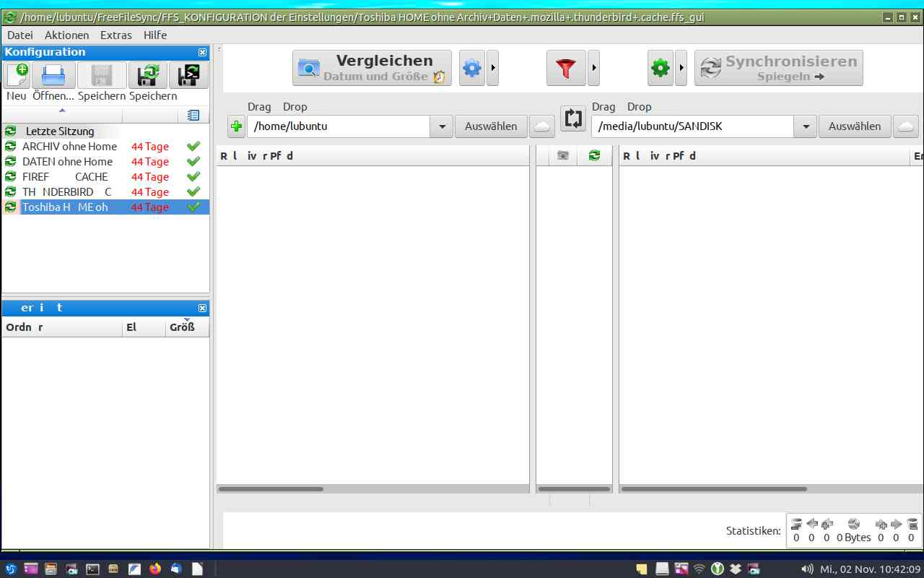The height and width of the screenshot is (578, 924).
Task: Click left Auswählen button
Action: point(491,126)
